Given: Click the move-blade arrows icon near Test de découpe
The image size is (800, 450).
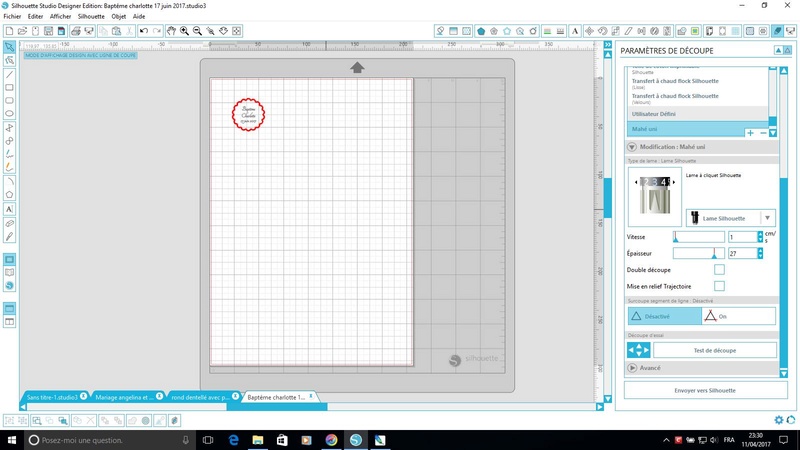Looking at the screenshot, I should tap(638, 350).
